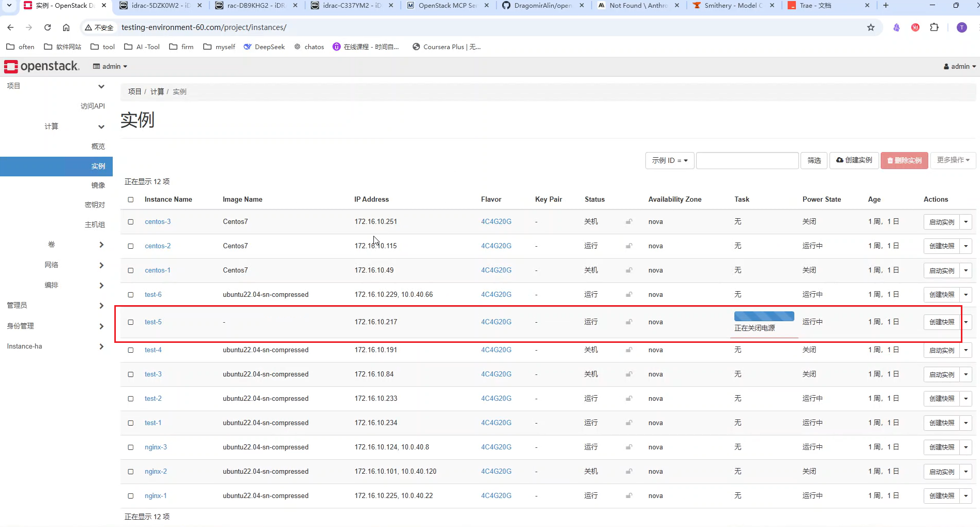The width and height of the screenshot is (980, 527).
Task: Open the 'myself' bookmark folder
Action: pos(219,47)
